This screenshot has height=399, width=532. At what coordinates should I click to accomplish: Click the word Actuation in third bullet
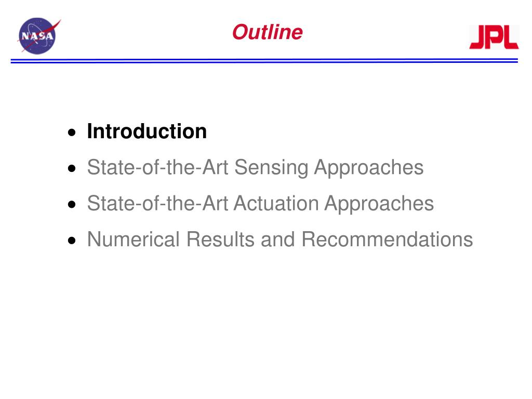click(x=276, y=204)
